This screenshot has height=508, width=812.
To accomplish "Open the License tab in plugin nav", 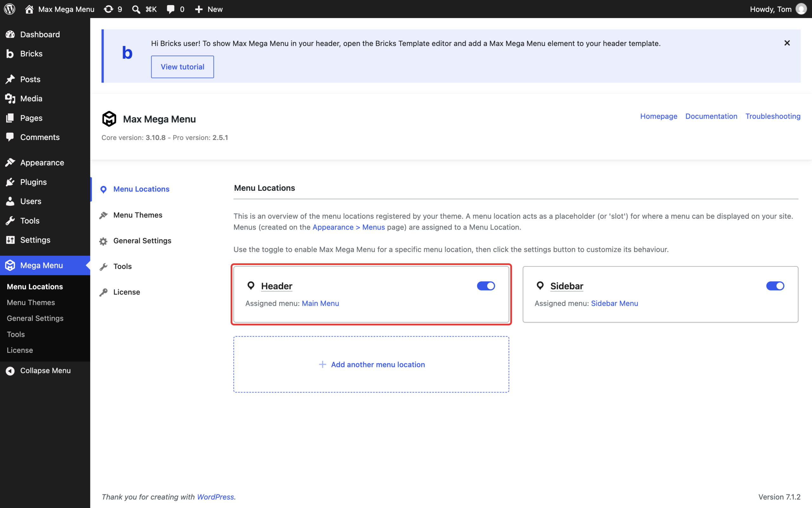I will [x=127, y=292].
